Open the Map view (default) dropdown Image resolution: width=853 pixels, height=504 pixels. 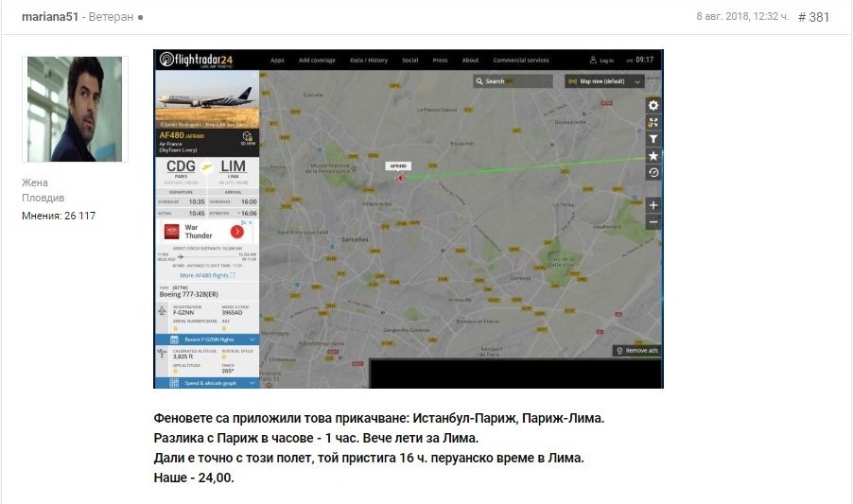[x=603, y=81]
